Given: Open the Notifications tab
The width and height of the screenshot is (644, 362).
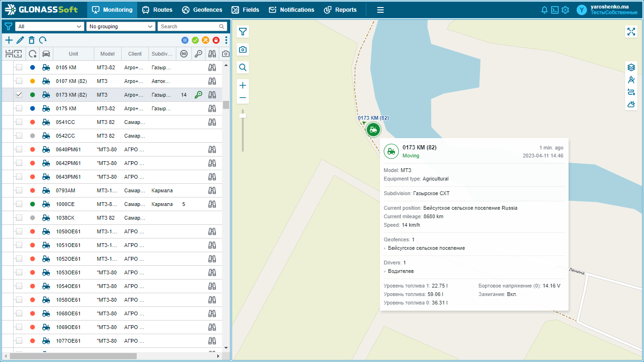Looking at the screenshot, I should tap(291, 10).
